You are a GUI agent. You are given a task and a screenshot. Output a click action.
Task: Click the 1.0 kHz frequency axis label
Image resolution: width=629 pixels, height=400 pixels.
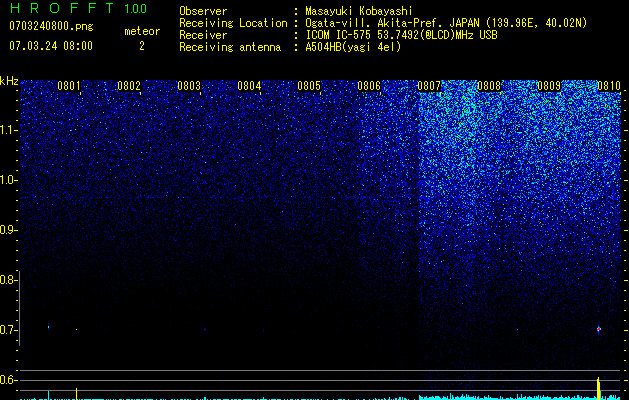point(8,180)
